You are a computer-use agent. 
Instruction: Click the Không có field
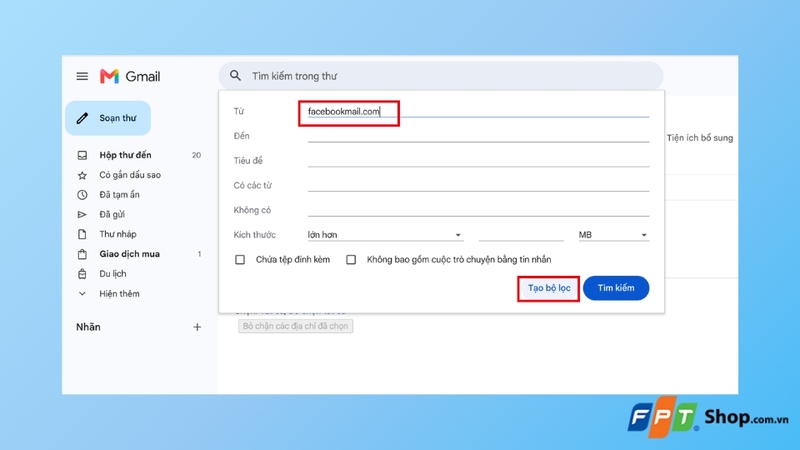(x=478, y=210)
